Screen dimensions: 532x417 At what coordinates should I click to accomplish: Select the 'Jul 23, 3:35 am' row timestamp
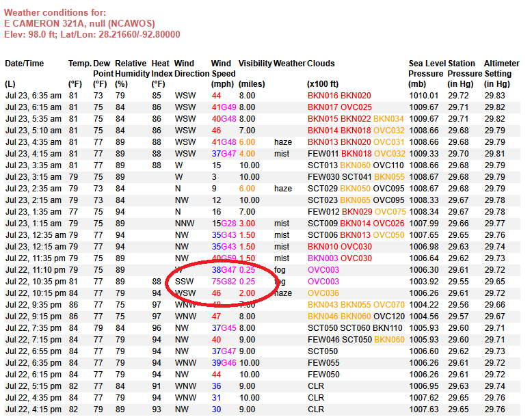point(34,165)
